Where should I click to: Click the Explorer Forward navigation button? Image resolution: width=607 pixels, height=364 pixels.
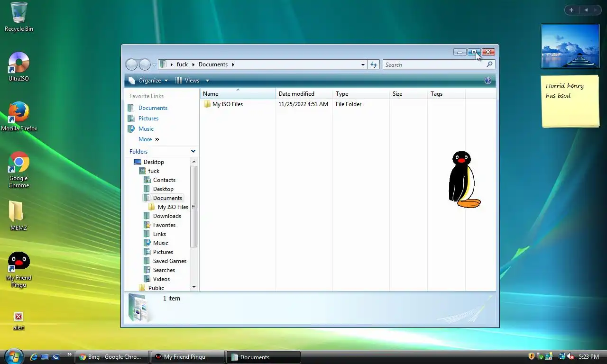(145, 64)
